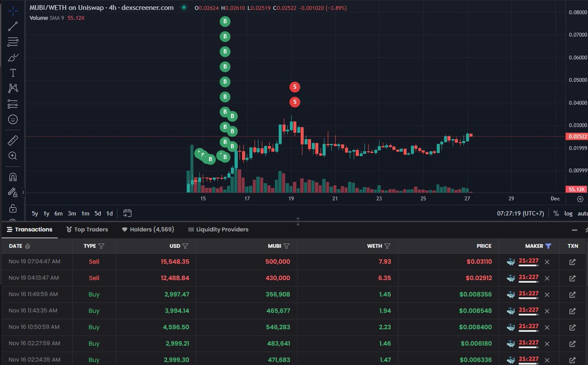Select the Nov 19 07:04:47 AM date cell
This screenshot has height=365, width=588.
click(34, 262)
